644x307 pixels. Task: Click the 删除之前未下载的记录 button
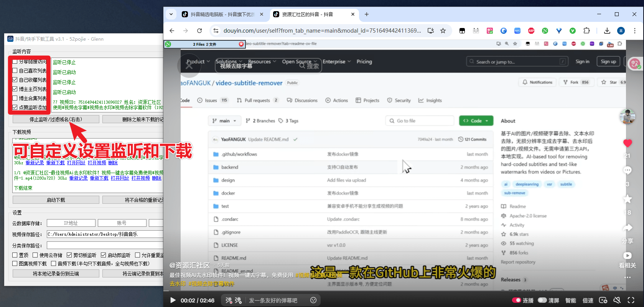click(133, 119)
